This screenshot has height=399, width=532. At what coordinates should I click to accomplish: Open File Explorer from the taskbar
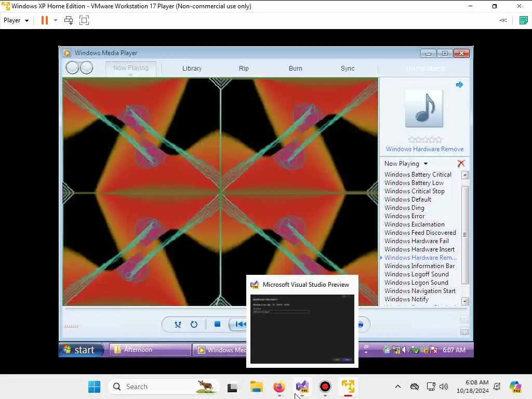click(x=256, y=387)
